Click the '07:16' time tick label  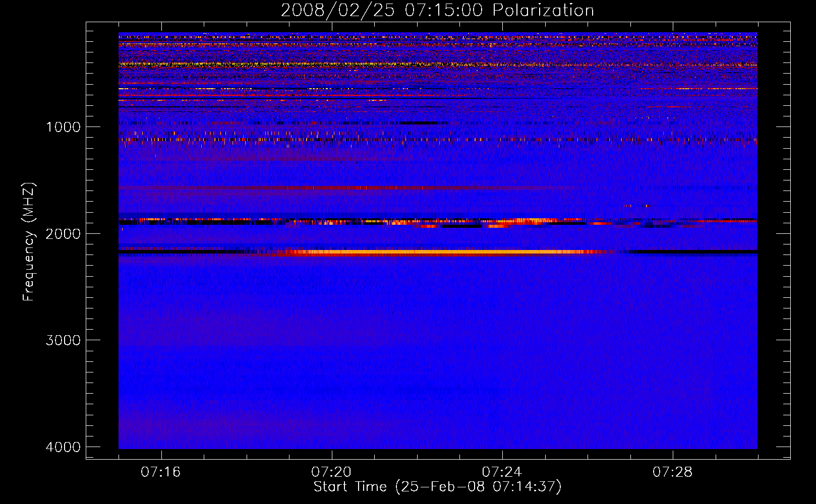[x=160, y=472]
